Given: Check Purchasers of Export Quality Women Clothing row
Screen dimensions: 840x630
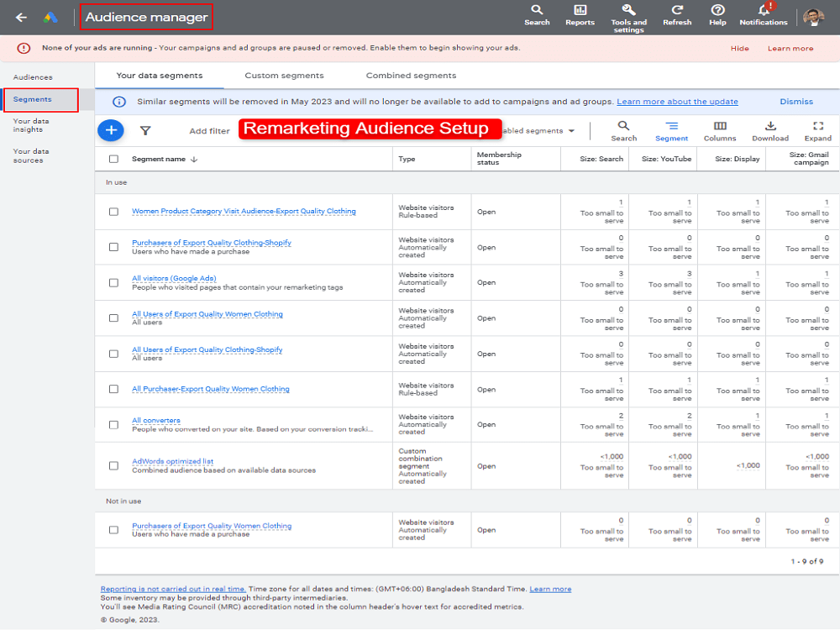Looking at the screenshot, I should click(x=113, y=529).
